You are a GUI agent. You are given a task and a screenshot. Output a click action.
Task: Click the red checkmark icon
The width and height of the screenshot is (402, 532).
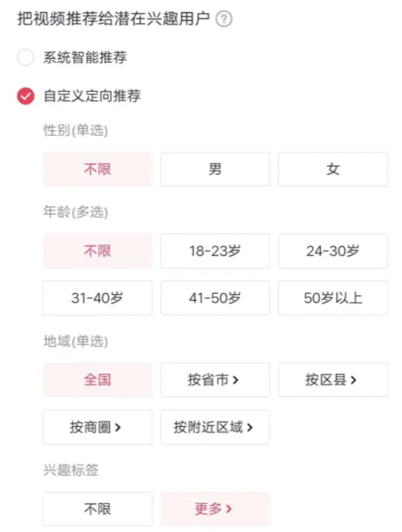(26, 96)
